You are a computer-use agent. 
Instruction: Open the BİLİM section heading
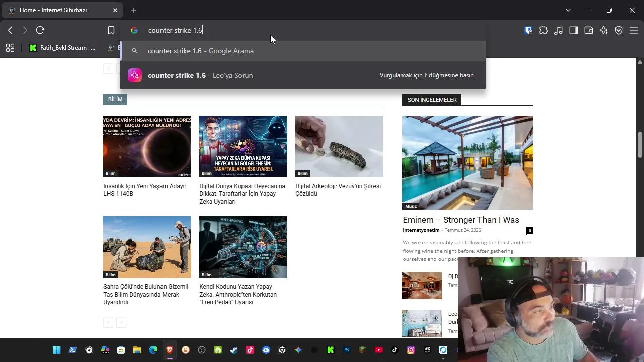click(115, 99)
